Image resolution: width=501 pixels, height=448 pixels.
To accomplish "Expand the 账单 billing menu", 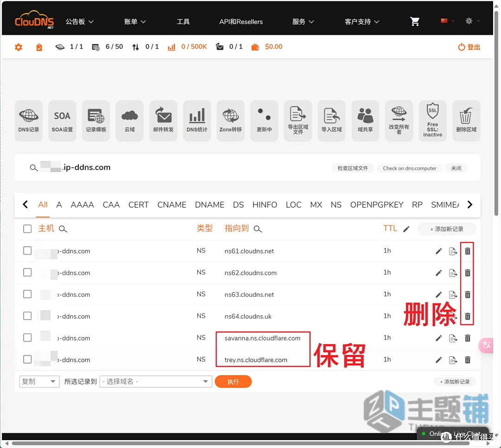I will 135,22.
